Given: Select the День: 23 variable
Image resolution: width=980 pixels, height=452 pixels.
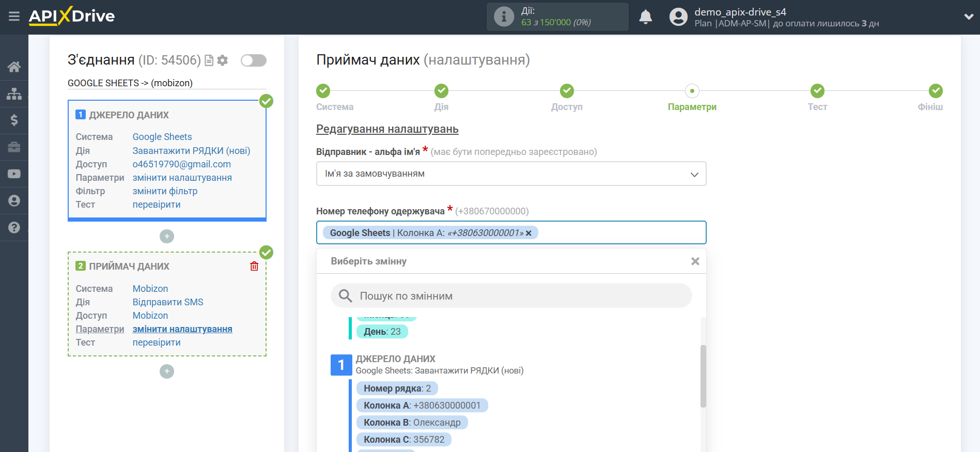Looking at the screenshot, I should point(382,332).
